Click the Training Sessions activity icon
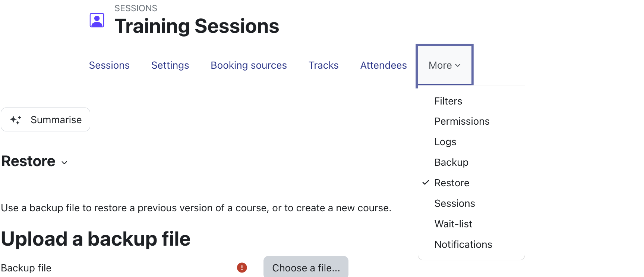The width and height of the screenshot is (644, 277). (x=97, y=20)
